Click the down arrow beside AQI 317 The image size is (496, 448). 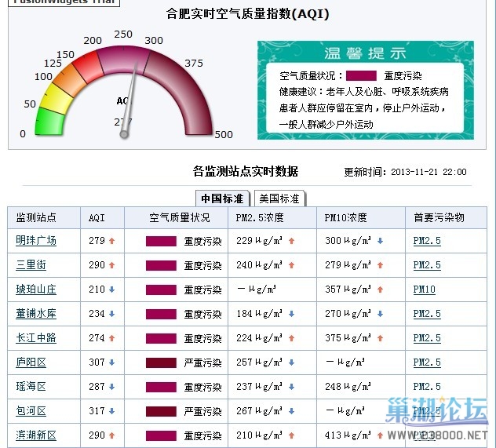[111, 411]
